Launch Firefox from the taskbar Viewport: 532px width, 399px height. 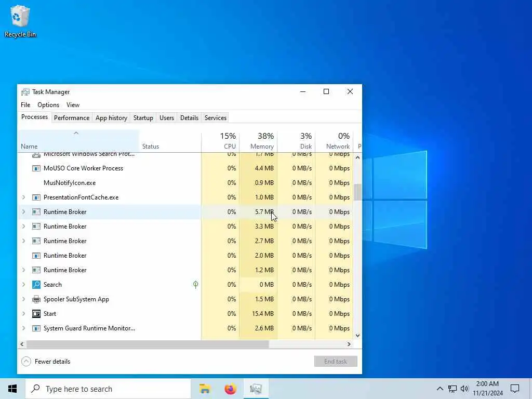click(x=230, y=389)
